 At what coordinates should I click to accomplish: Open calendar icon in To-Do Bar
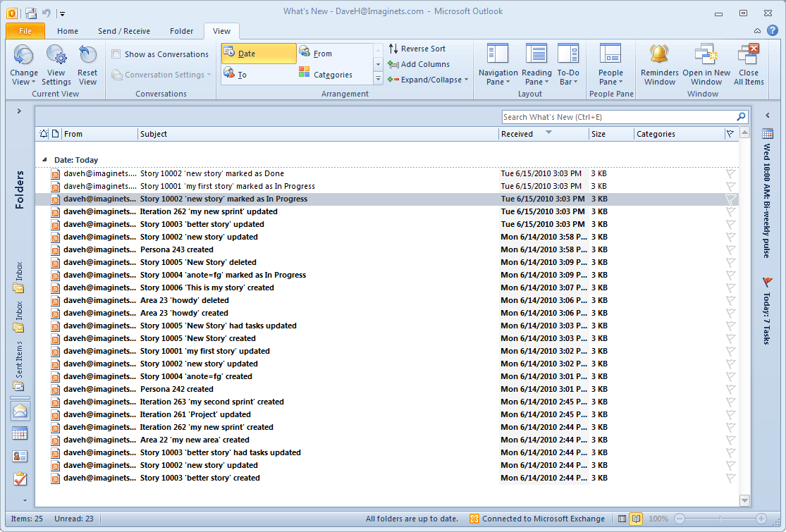click(768, 134)
